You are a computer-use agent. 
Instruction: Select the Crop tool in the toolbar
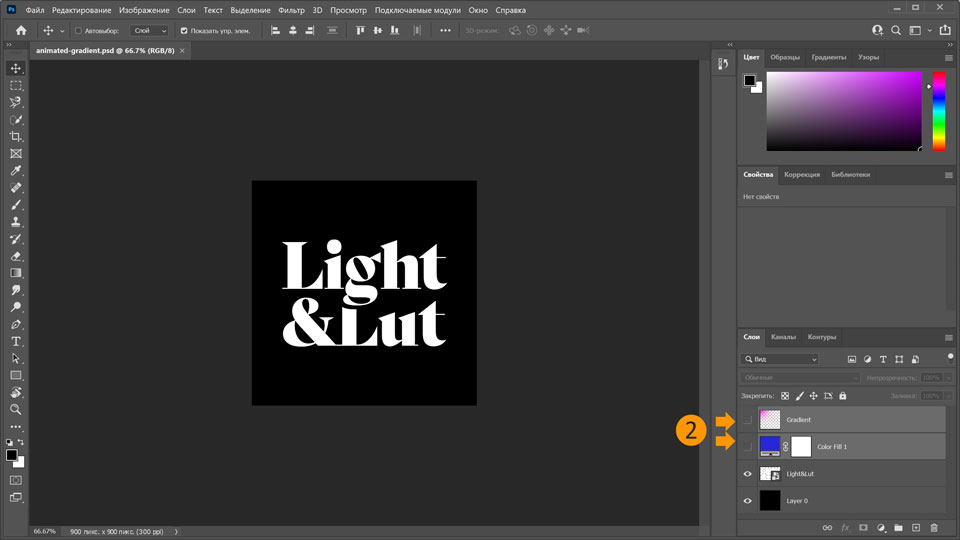16,136
